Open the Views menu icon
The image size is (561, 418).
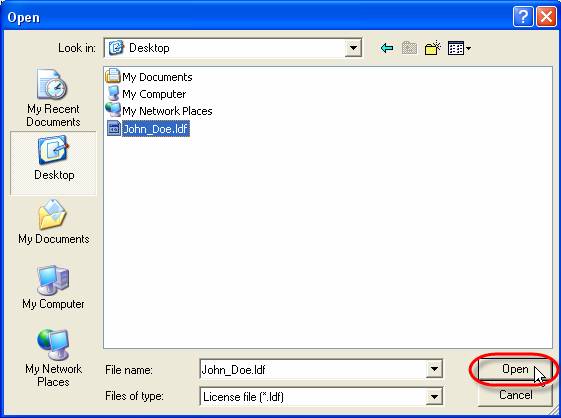[459, 48]
